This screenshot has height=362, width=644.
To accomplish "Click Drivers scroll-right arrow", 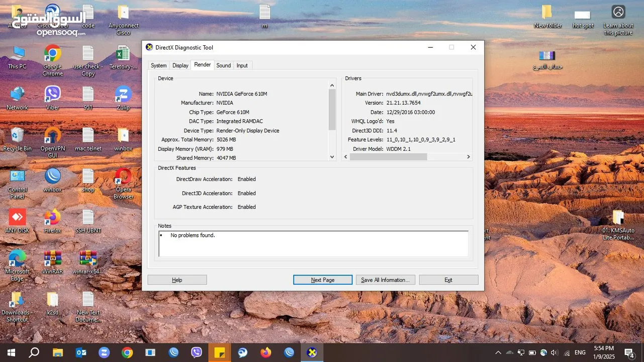I will tap(468, 157).
